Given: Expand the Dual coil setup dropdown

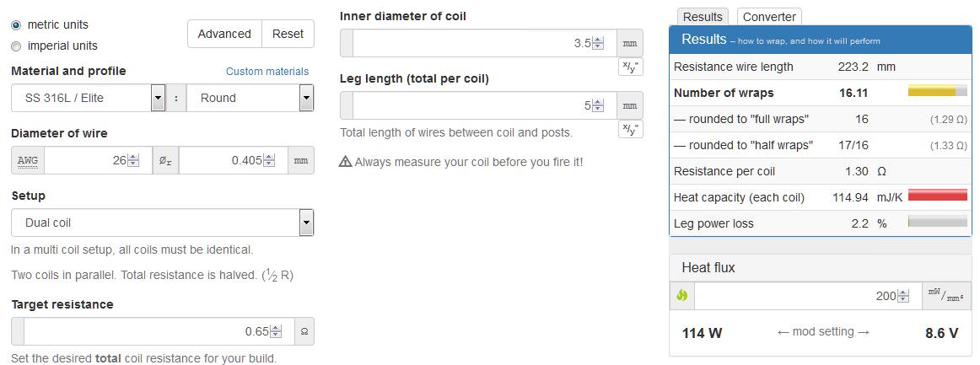Looking at the screenshot, I should pos(163,223).
